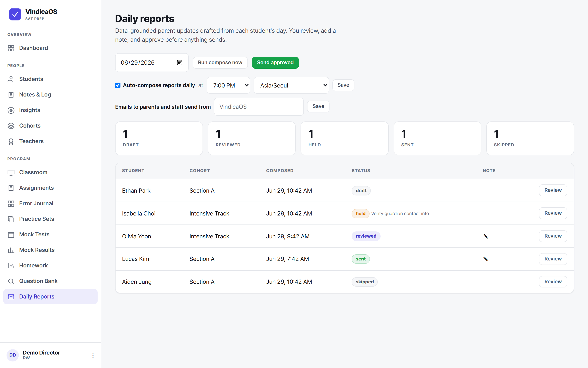Viewport: 588px width, 368px height.
Task: Click the Mock Results bar chart icon
Action: click(11, 250)
